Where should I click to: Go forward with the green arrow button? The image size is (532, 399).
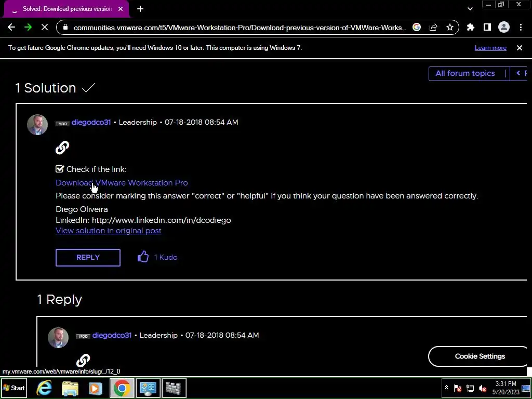tap(28, 28)
